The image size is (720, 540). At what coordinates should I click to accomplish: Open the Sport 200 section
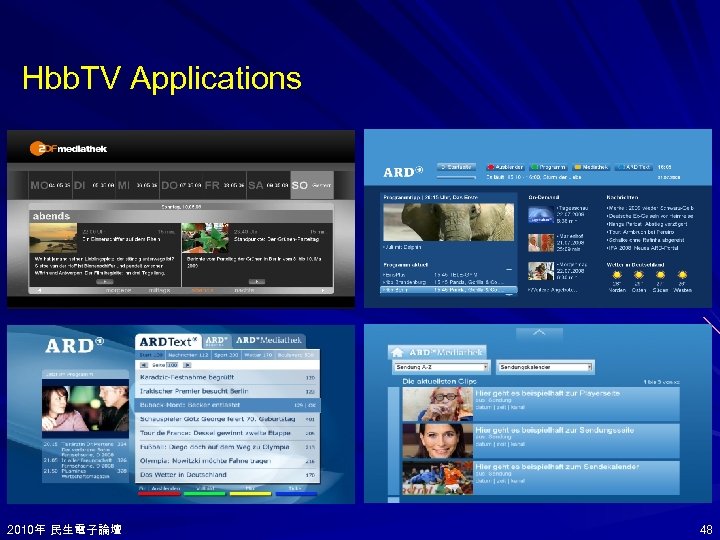coord(226,355)
